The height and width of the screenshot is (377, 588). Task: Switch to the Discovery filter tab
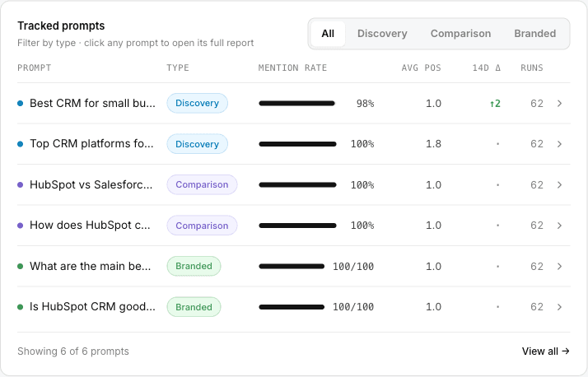click(382, 34)
